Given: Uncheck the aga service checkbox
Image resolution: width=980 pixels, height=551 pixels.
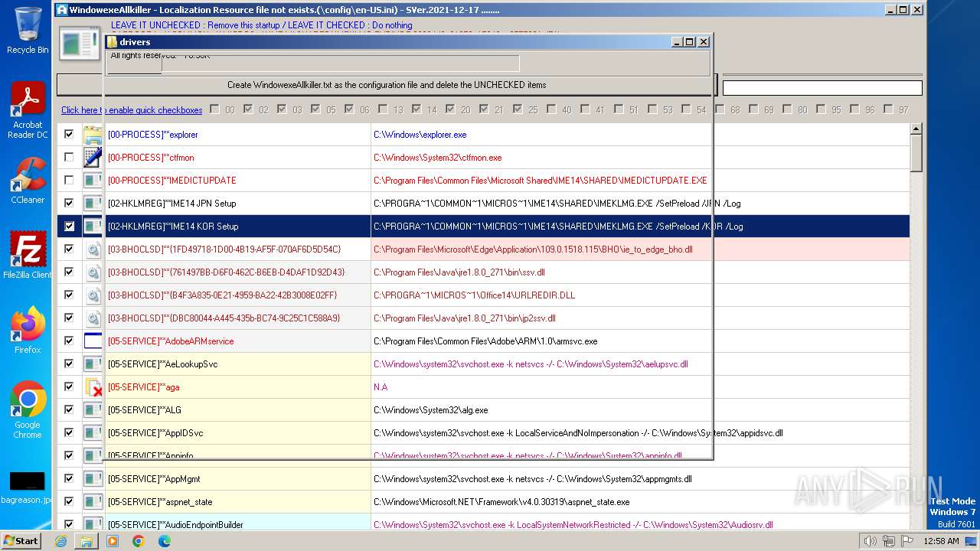Looking at the screenshot, I should [69, 386].
